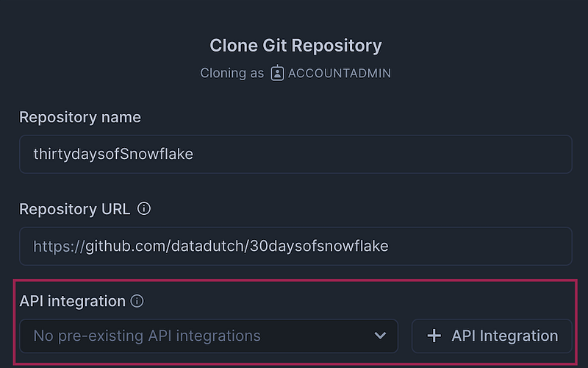The image size is (588, 368).
Task: Click into the Repository name field
Action: coord(295,154)
